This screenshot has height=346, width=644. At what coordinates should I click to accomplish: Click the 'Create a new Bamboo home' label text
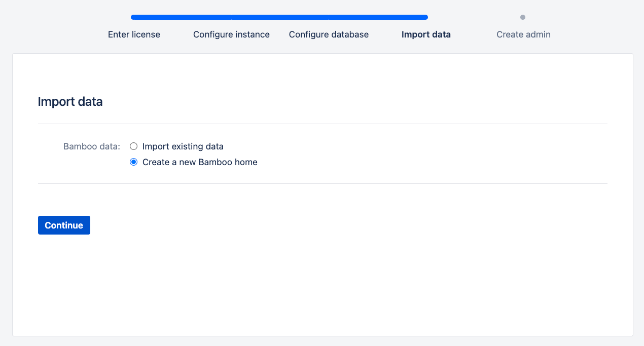pos(200,162)
